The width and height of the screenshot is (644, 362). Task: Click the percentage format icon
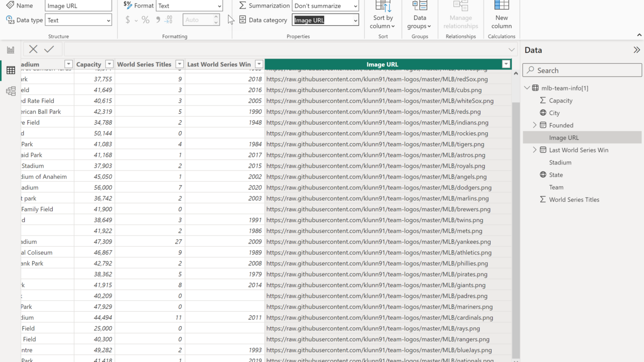click(x=145, y=20)
